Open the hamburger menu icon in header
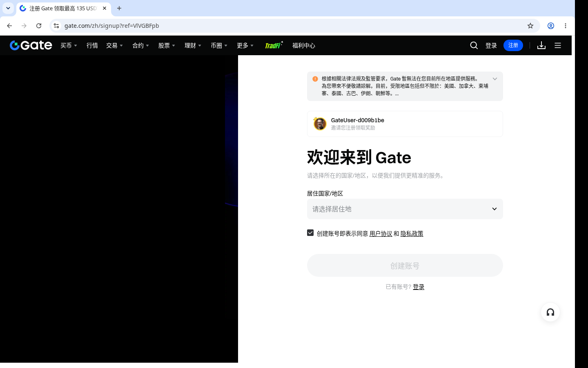The width and height of the screenshot is (588, 368). point(558,45)
